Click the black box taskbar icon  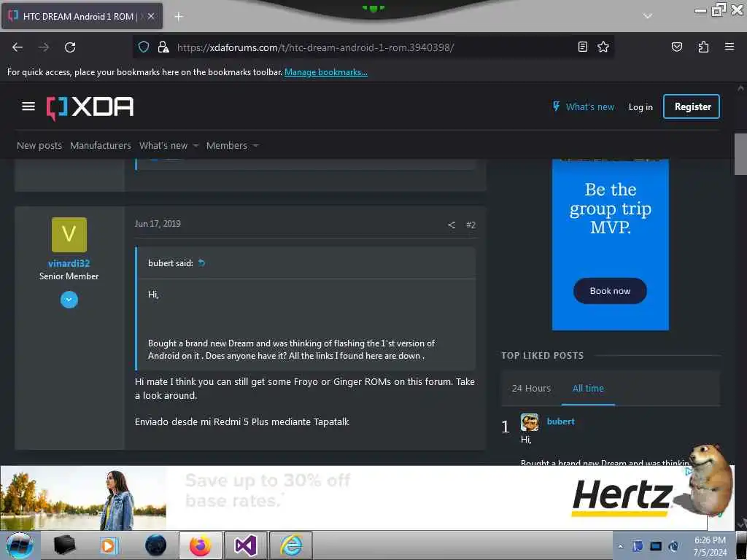click(64, 545)
